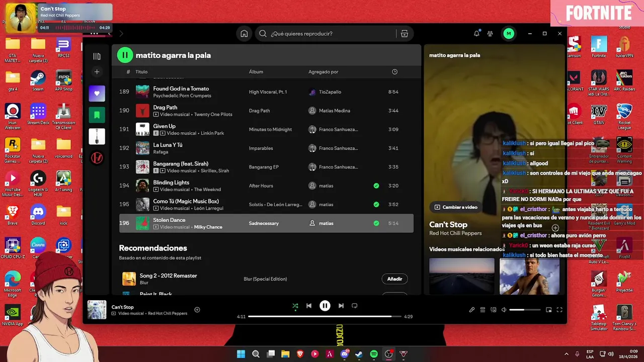This screenshot has width=644, height=362.
Task: Toggle saved checkmark on Como Tú
Action: tap(376, 205)
